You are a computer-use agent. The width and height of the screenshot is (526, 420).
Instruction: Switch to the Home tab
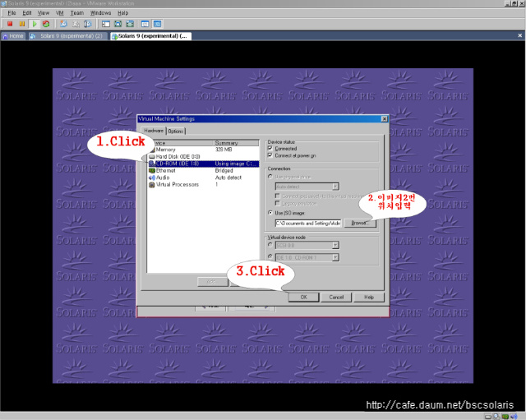[13, 36]
